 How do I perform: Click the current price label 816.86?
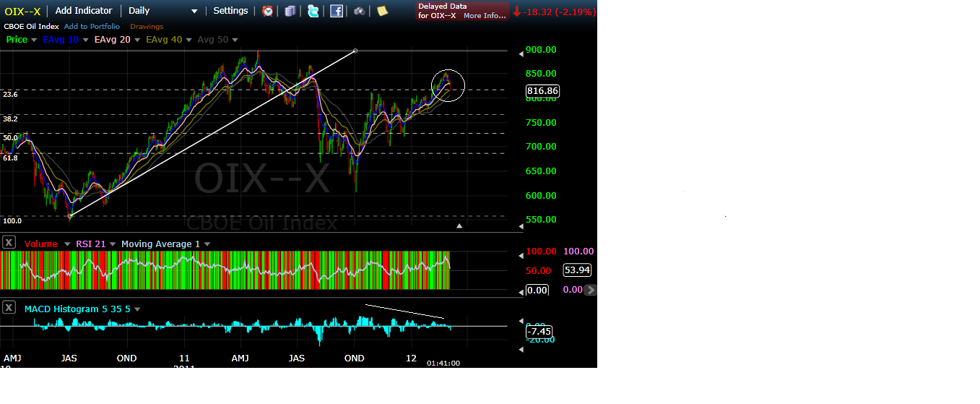(x=543, y=91)
